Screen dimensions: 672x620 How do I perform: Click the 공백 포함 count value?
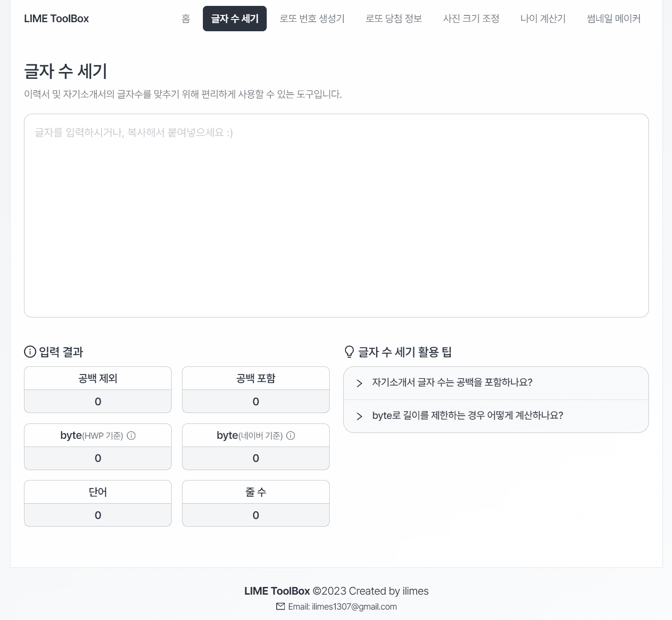click(x=256, y=402)
